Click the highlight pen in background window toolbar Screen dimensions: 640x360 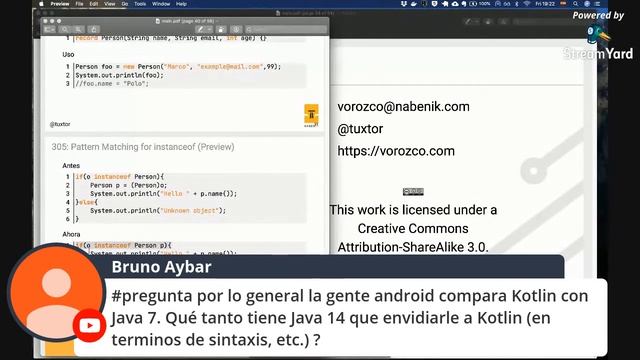pyautogui.click(x=468, y=21)
